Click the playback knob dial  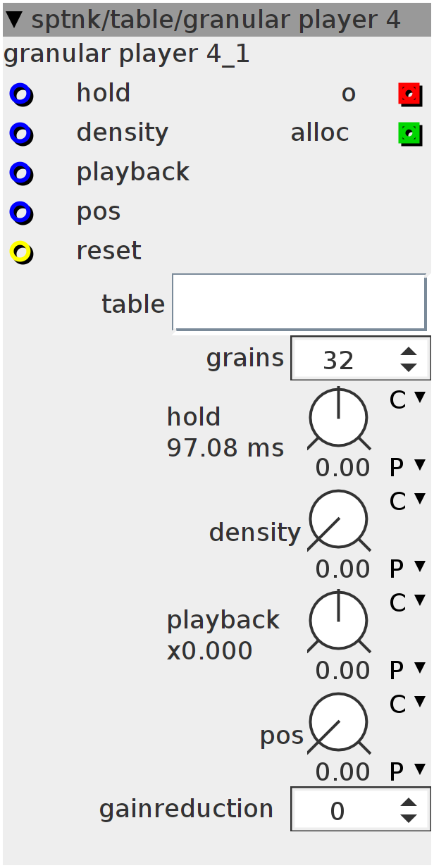(x=338, y=621)
